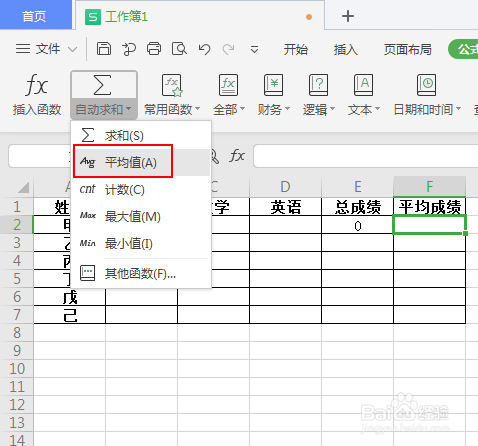Open the 日期和时间 date and time icon

426,85
